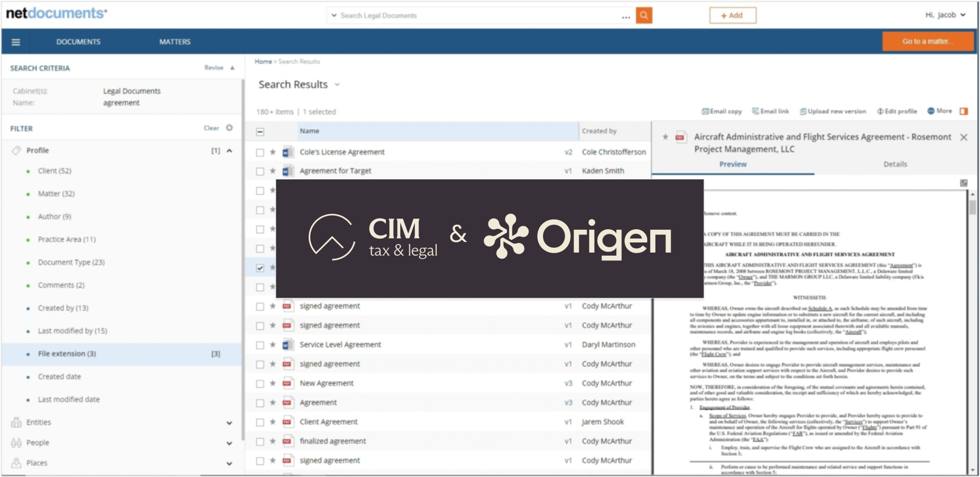Expand the Entities filter section

pyautogui.click(x=229, y=423)
